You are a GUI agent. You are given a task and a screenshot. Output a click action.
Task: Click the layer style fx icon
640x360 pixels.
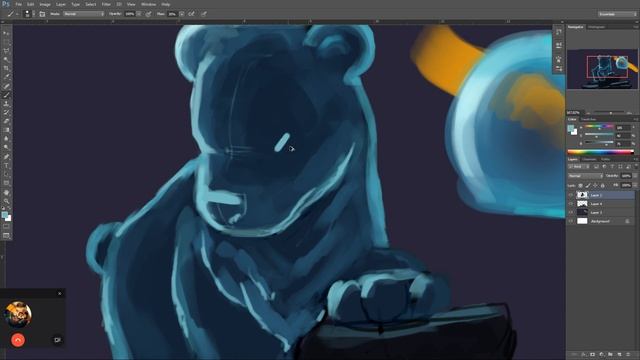[x=584, y=355]
